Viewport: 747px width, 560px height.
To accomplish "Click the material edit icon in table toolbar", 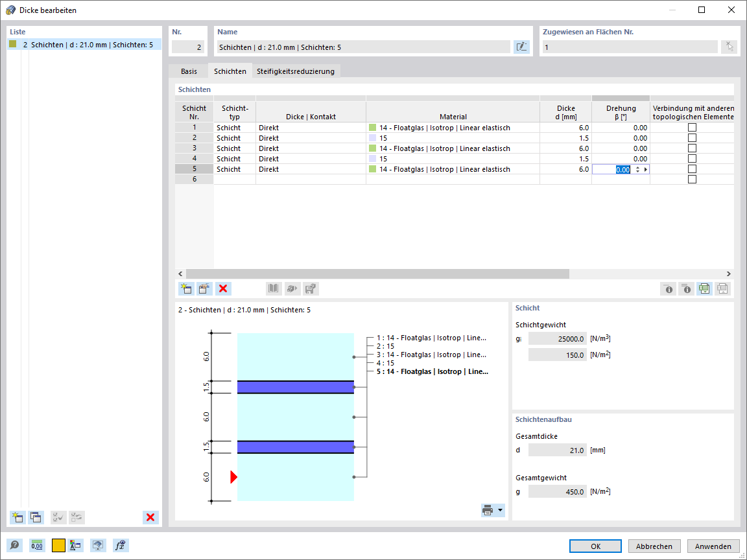I will coord(311,288).
